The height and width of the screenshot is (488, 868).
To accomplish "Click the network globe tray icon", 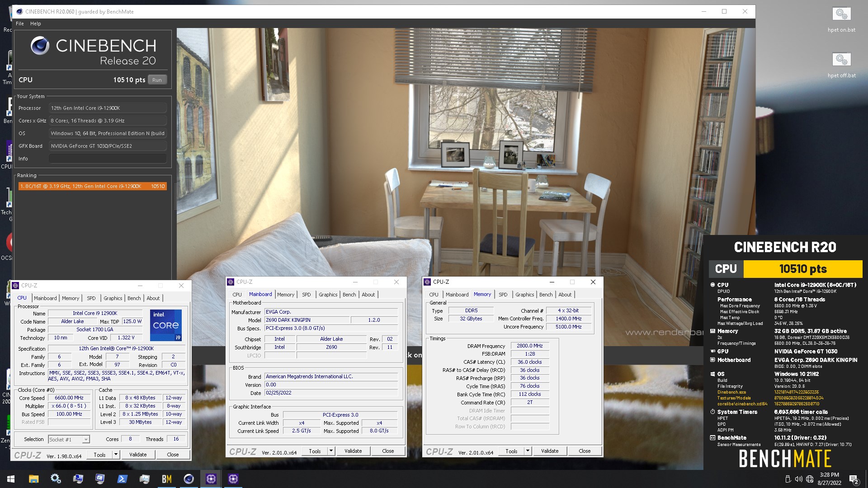I will pos(810,479).
